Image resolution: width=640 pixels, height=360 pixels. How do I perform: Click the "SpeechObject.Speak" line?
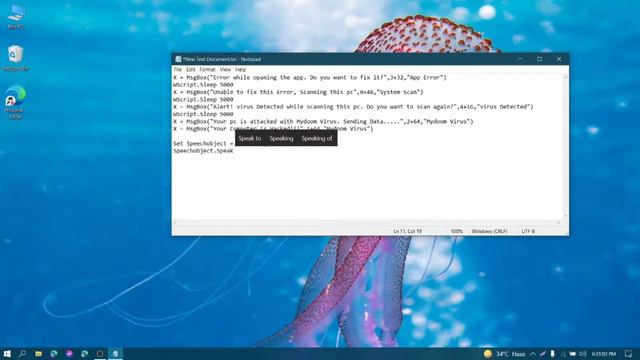[x=203, y=151]
